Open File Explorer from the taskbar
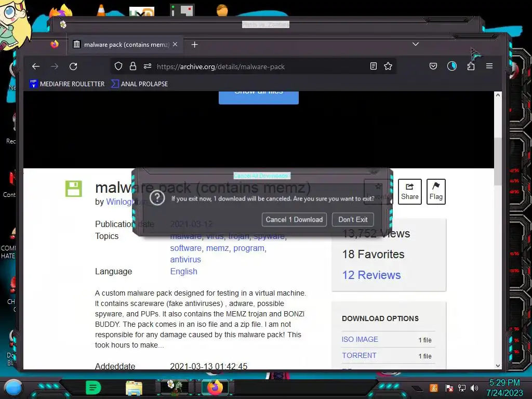 [x=134, y=388]
